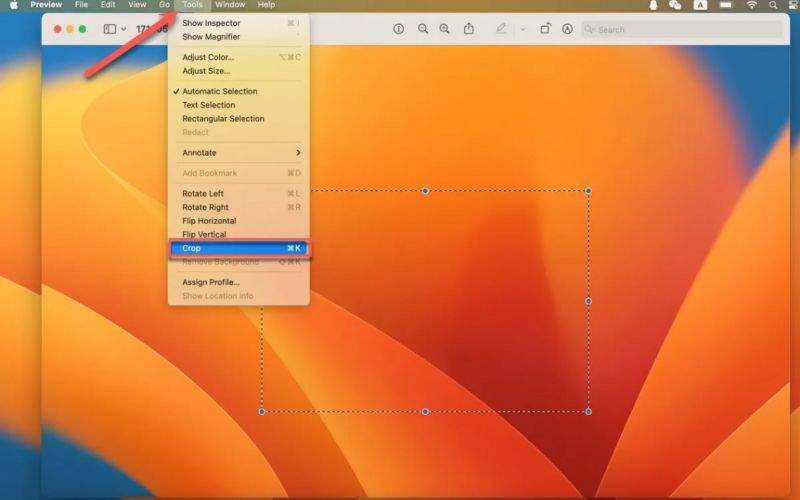Click the Zoom Out magnifier icon
800x500 pixels.
point(423,29)
